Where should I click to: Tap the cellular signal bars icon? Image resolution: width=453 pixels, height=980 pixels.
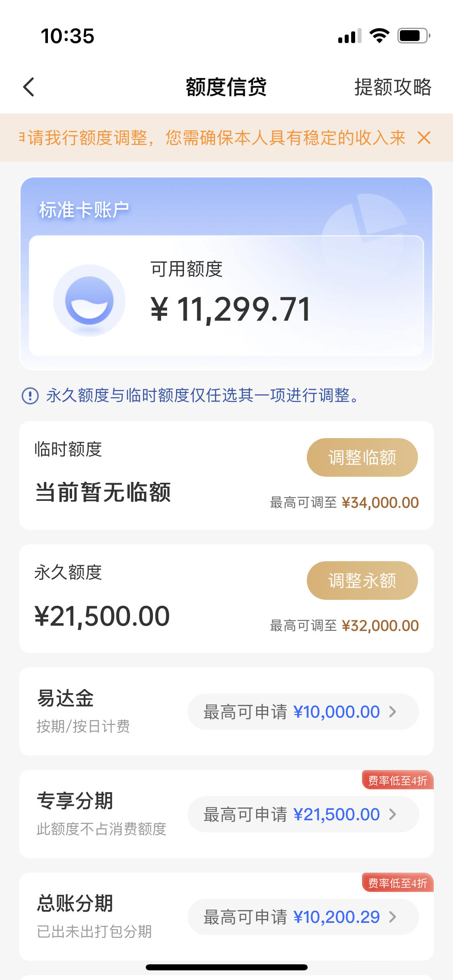[350, 36]
